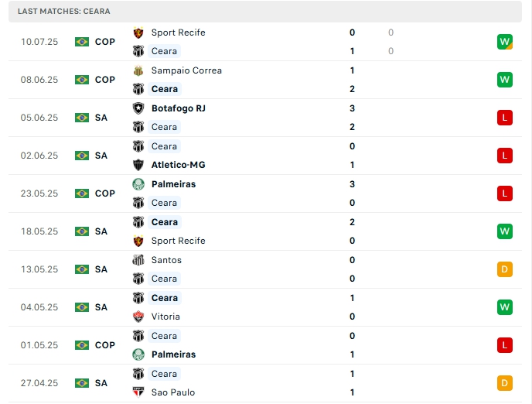Viewport: 532px width, 404px height.
Task: Click the D result badge for 13.05.25
Action: click(505, 269)
